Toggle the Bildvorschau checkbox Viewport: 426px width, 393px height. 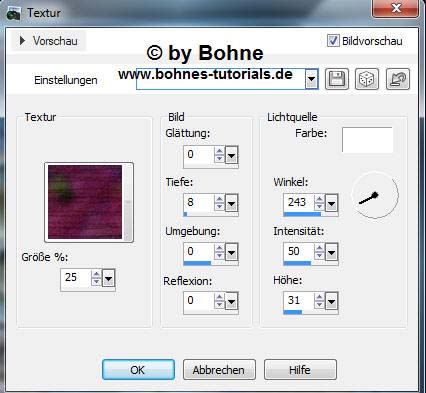click(333, 41)
